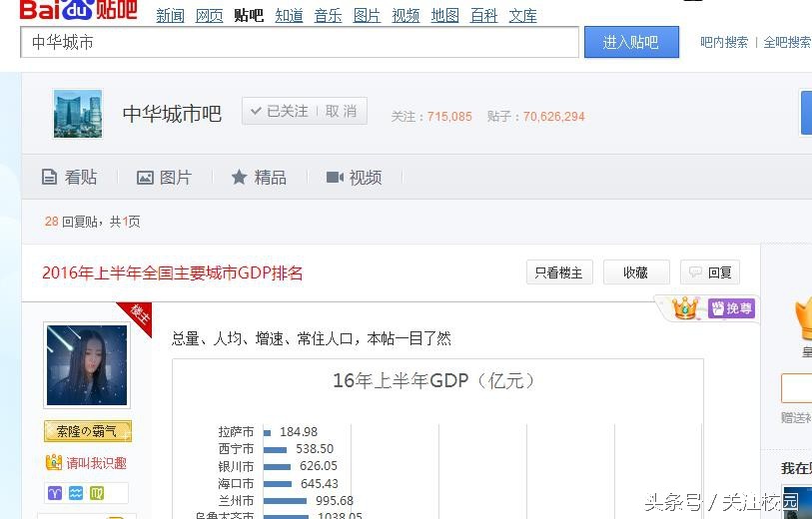Switch to the 图片 tab
This screenshot has width=812, height=519.
click(x=165, y=177)
